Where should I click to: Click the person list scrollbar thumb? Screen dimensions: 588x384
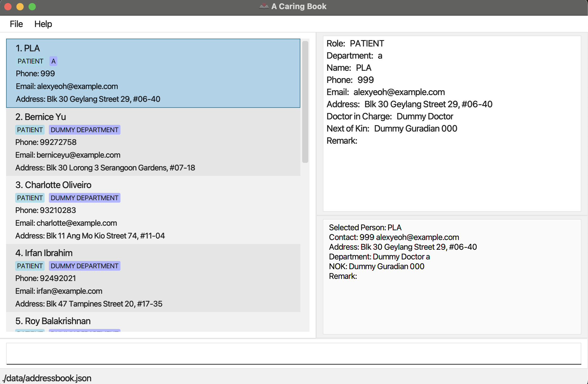[x=305, y=102]
